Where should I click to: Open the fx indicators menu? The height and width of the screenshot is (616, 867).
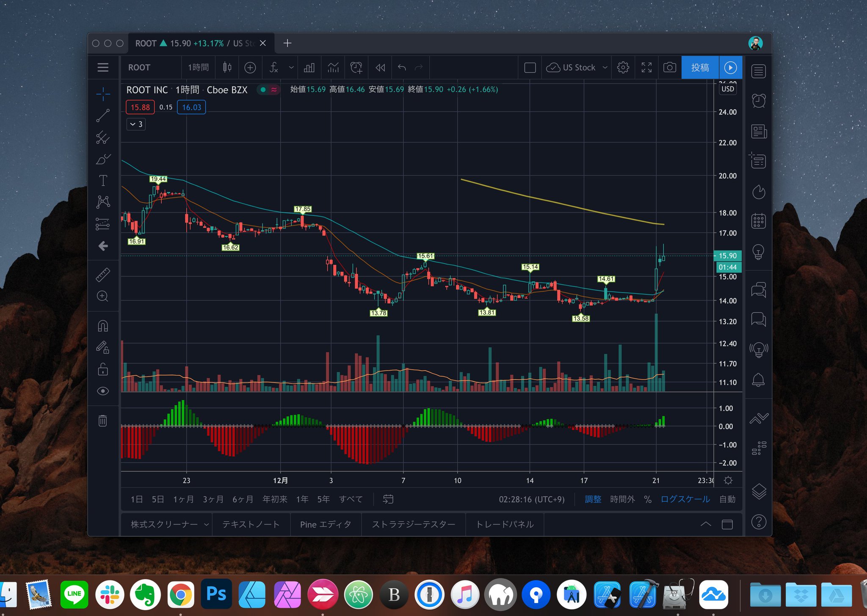pos(274,68)
